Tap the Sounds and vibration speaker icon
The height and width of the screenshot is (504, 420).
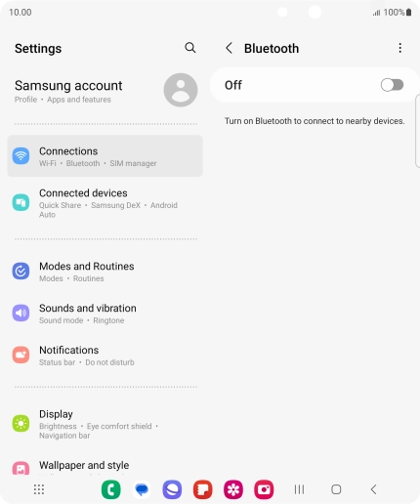pos(21,313)
